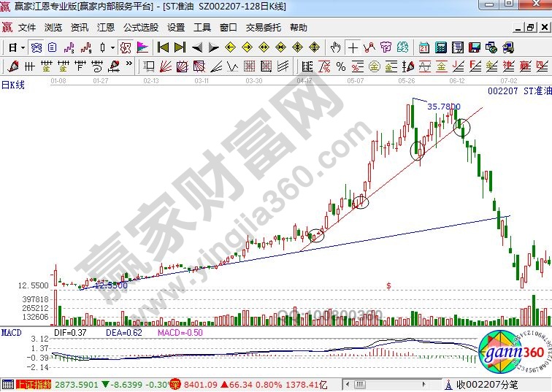Image resolution: width=552 pixels, height=392 pixels.
Task: Open the period type 日 dropdown arrow
Action: click(23, 47)
